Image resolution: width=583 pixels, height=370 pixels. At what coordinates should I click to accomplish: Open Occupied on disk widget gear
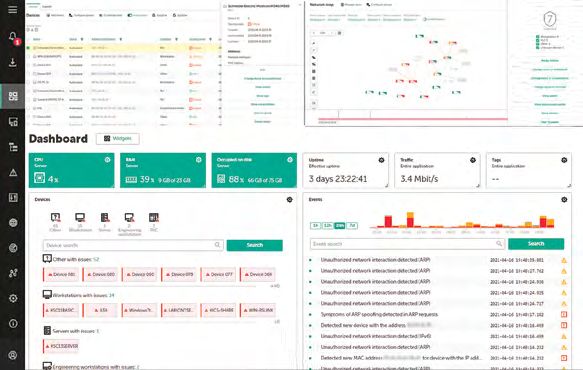[x=290, y=160]
